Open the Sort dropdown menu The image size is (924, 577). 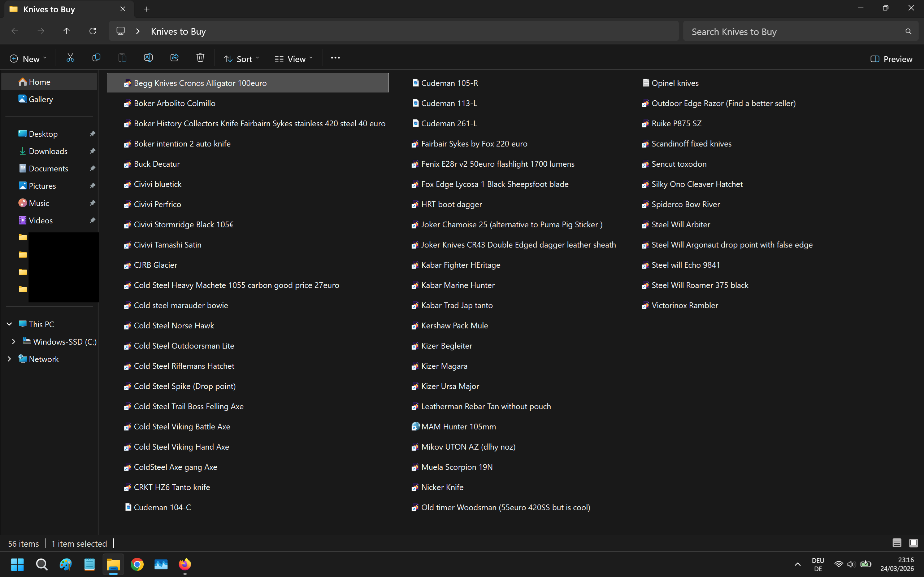(241, 59)
